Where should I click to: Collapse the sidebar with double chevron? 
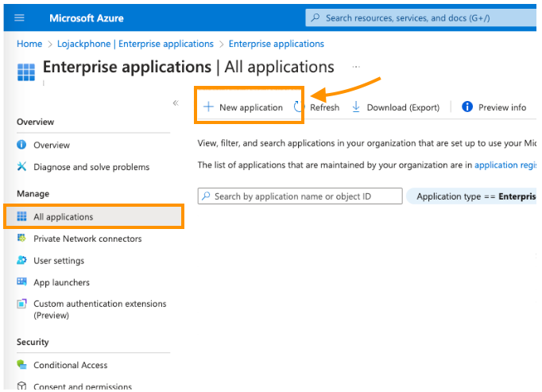(x=176, y=103)
